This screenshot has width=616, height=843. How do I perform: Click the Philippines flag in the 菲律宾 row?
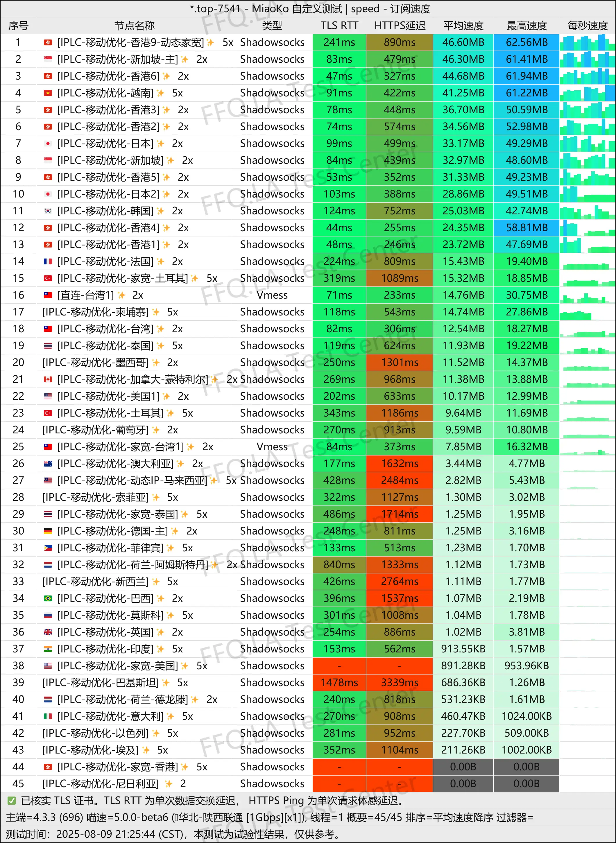[x=48, y=548]
